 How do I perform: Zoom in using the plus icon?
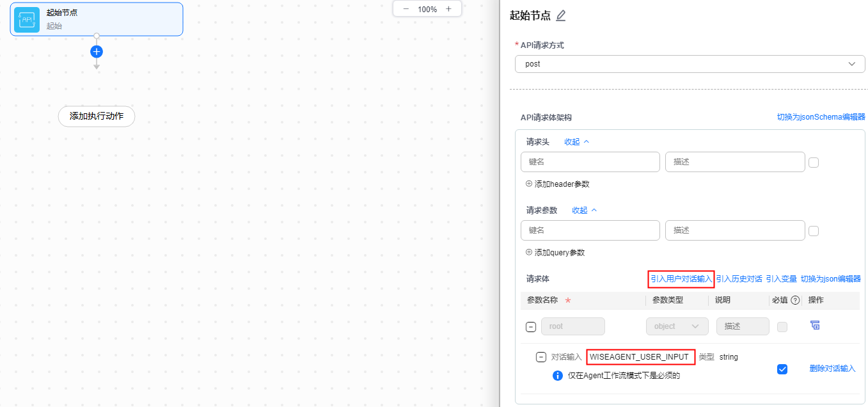[448, 9]
